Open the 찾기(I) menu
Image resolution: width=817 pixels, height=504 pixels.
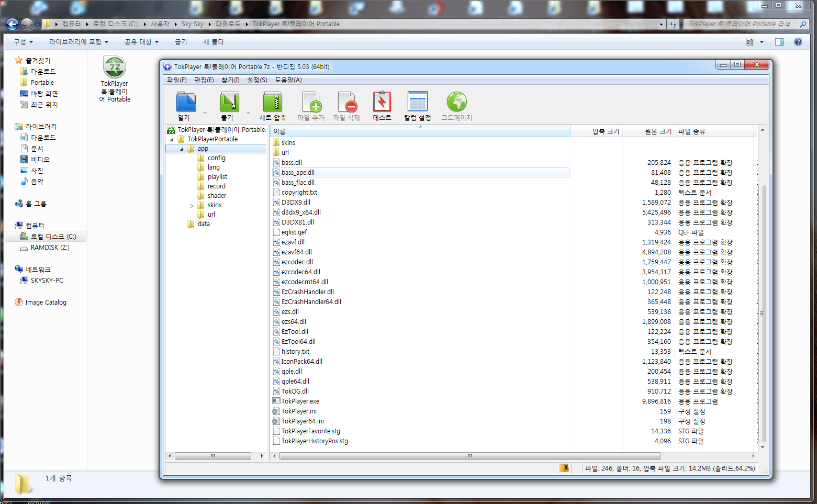tap(230, 80)
